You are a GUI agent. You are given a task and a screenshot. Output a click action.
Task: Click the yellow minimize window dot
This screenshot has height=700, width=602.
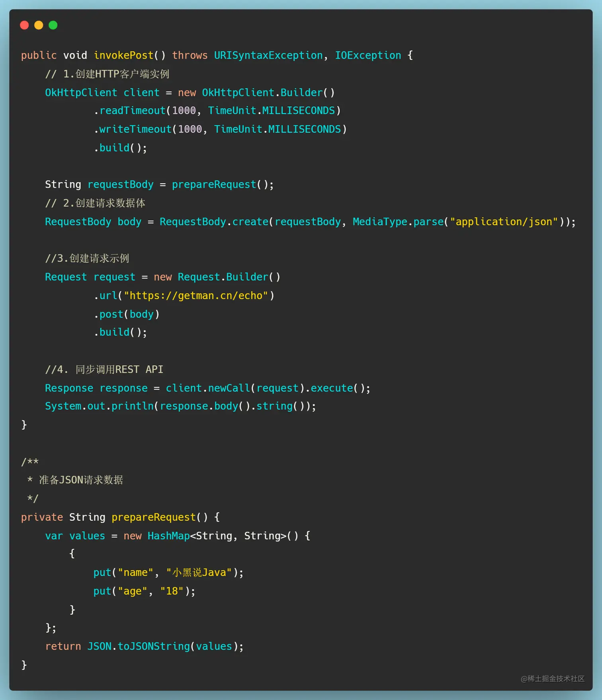click(x=39, y=25)
